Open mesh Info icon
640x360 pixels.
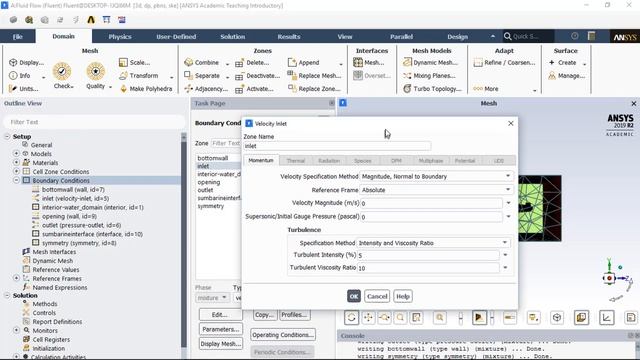[13, 76]
